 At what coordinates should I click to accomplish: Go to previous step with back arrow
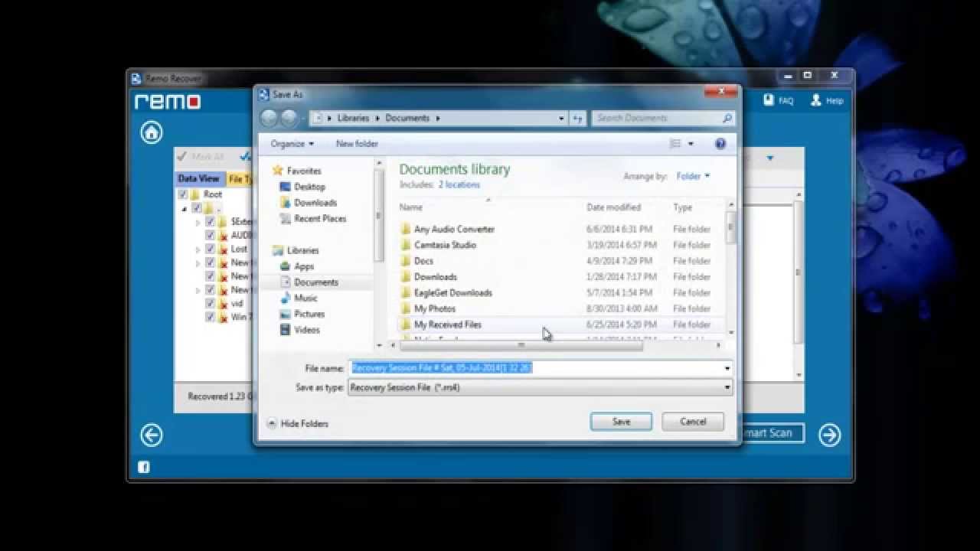pyautogui.click(x=152, y=435)
